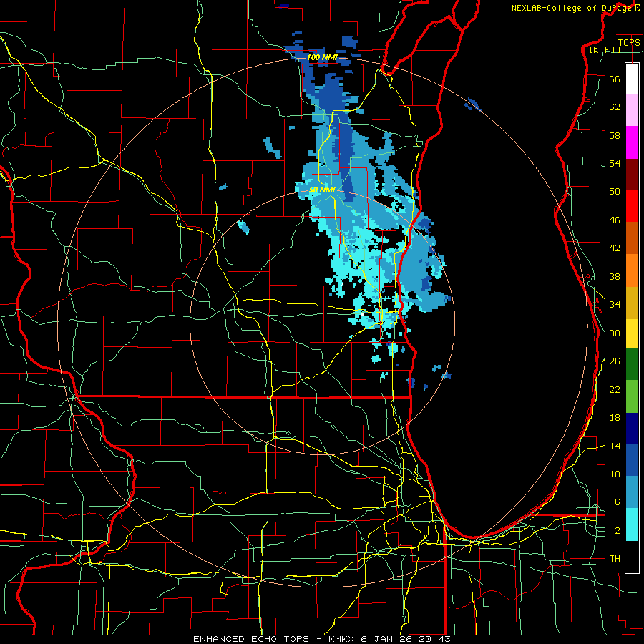Click the light green legend swatch
The width and height of the screenshot is (644, 644).
pyautogui.click(x=632, y=396)
